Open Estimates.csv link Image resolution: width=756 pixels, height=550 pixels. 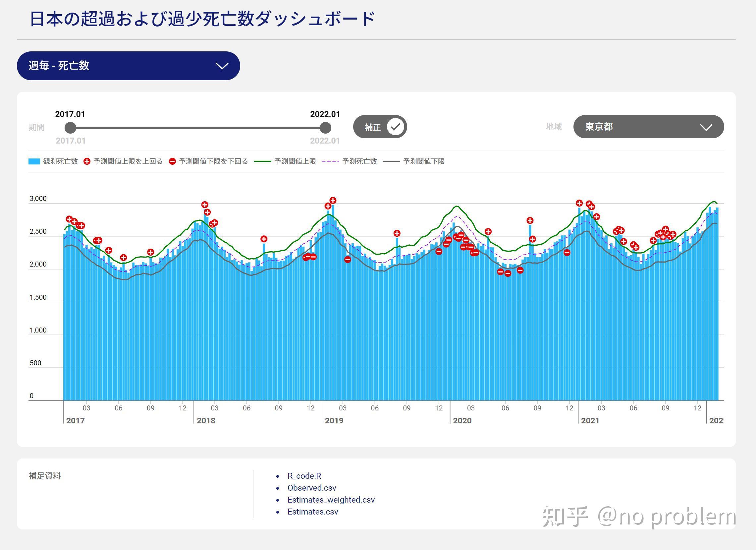313,512
